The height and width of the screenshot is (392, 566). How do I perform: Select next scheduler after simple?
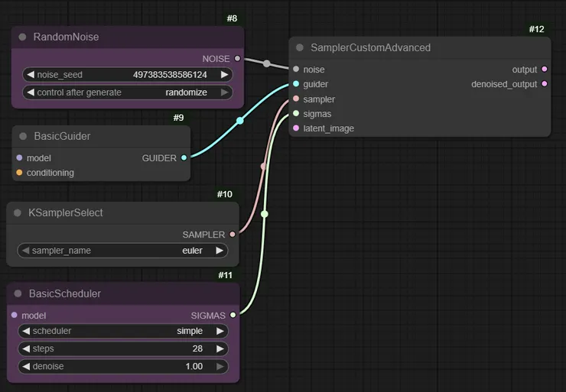tap(220, 331)
